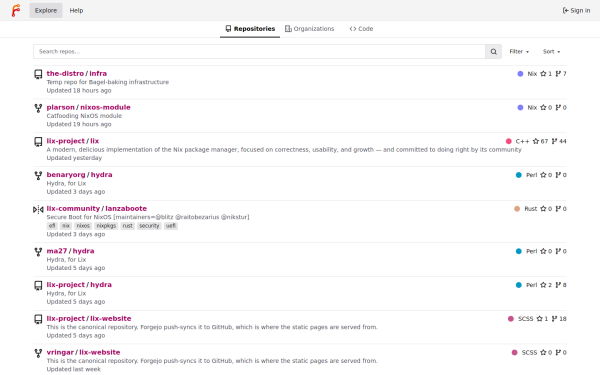The width and height of the screenshot is (600, 375).
Task: Select the efi topic tag
Action: pos(52,226)
